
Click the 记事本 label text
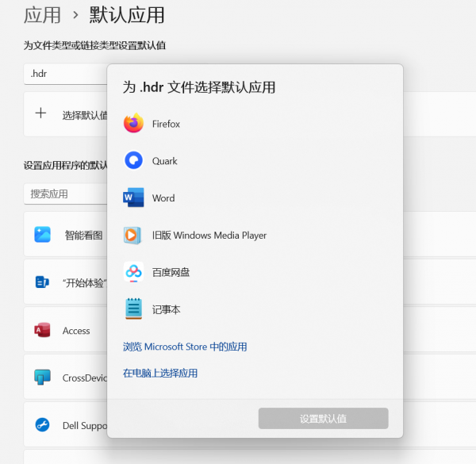click(166, 309)
